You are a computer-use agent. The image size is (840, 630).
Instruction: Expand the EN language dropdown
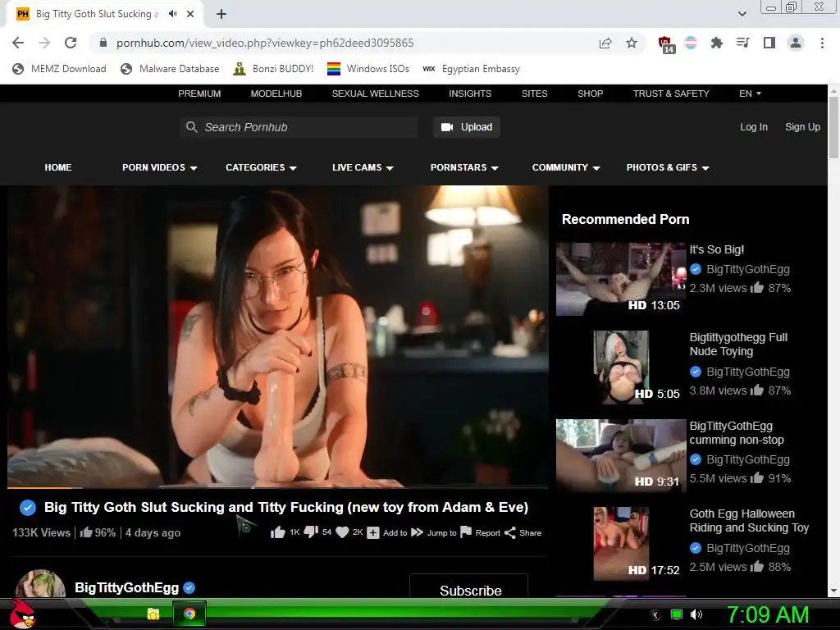pyautogui.click(x=750, y=94)
